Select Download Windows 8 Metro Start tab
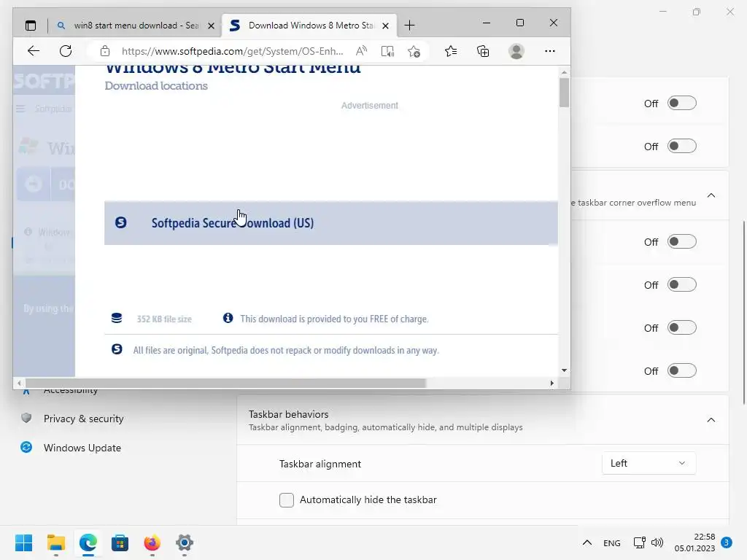The height and width of the screenshot is (560, 747). pos(309,26)
